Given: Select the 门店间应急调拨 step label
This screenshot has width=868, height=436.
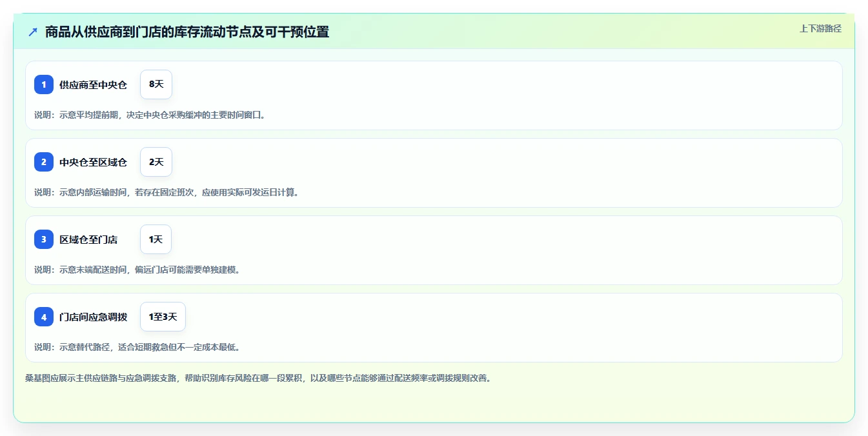Looking at the screenshot, I should pos(93,317).
